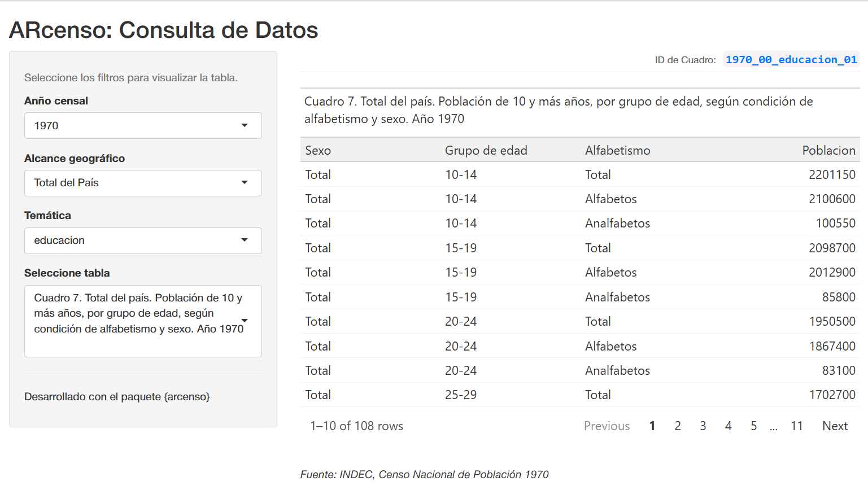Image resolution: width=868 pixels, height=499 pixels.
Task: Click the Año censal dropdown arrow icon
Action: point(245,125)
